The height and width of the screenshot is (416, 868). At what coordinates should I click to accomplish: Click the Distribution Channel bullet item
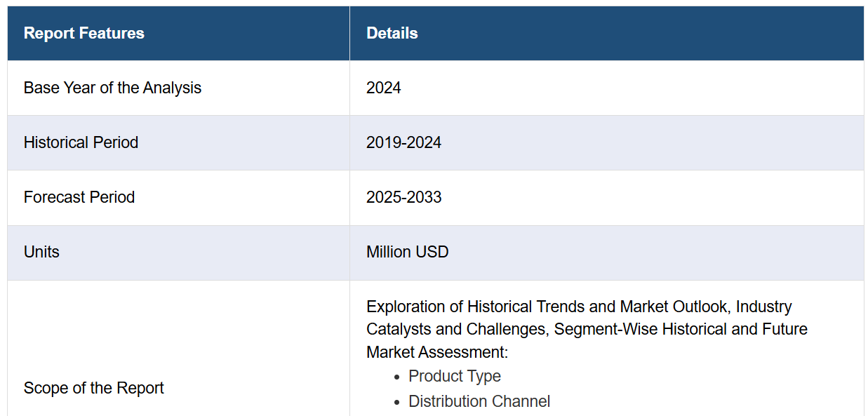tap(479, 401)
